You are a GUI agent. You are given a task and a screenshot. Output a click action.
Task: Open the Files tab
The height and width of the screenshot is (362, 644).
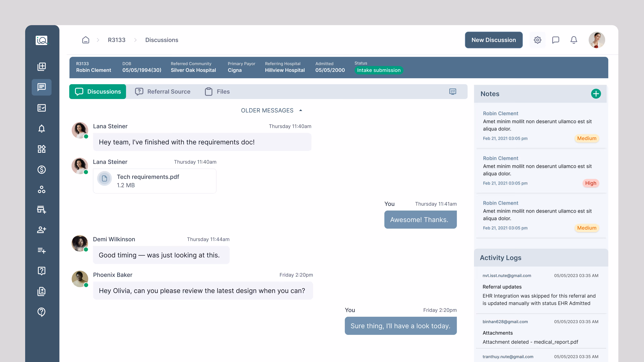tap(217, 92)
